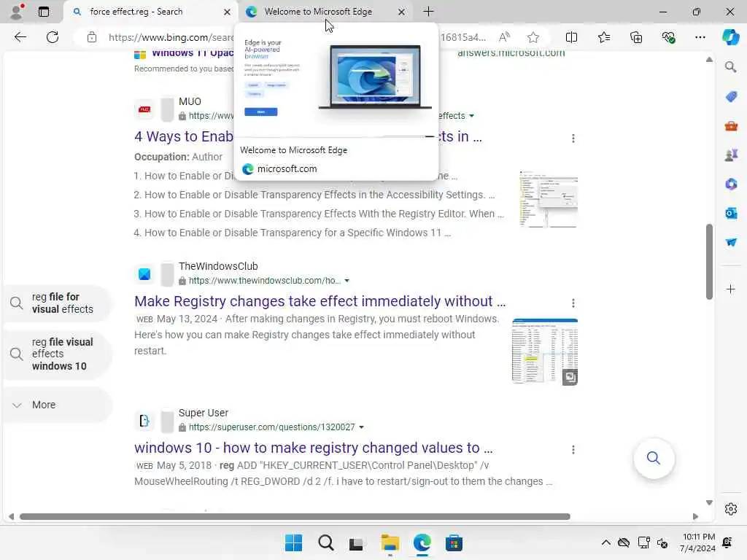Viewport: 747px width, 560px height.
Task: Show hidden system tray icons chevron
Action: pyautogui.click(x=605, y=542)
